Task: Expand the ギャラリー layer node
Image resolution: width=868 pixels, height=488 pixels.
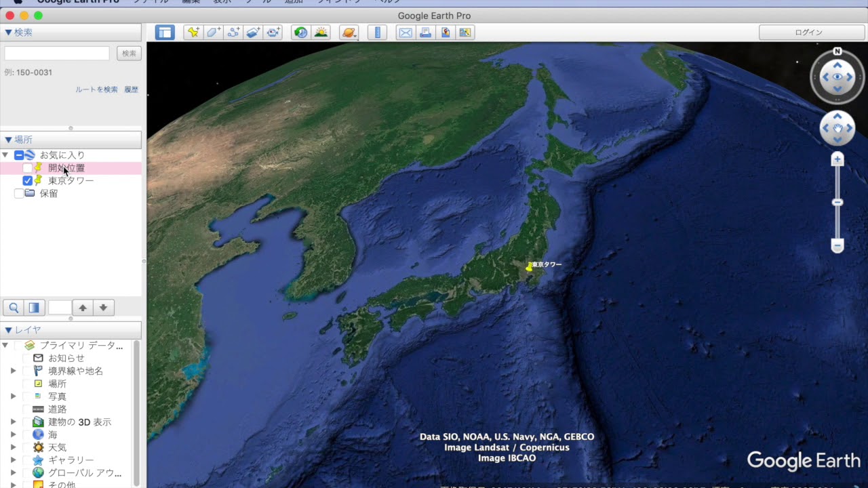Action: click(x=13, y=460)
